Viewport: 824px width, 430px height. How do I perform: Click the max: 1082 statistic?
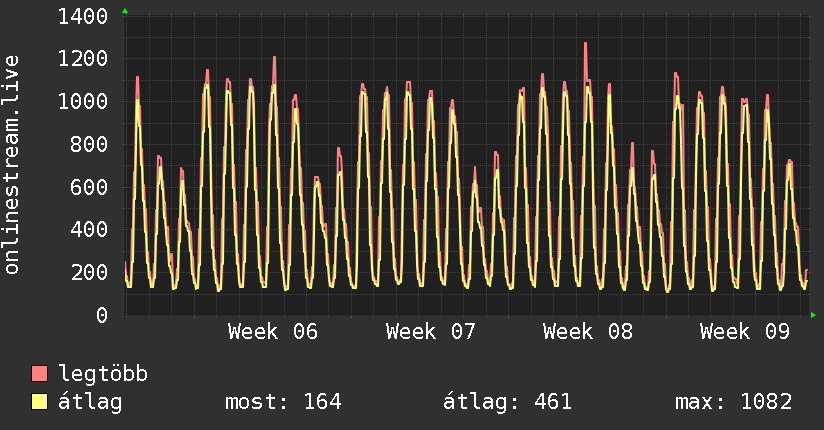click(x=734, y=402)
